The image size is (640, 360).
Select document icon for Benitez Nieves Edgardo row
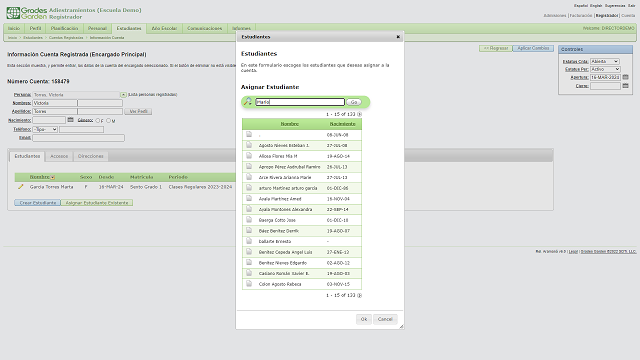point(249,262)
